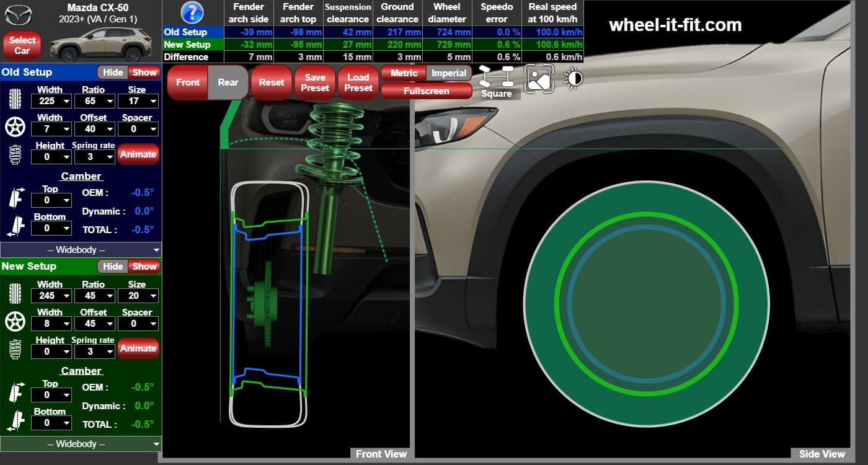Select the Rear axle view
This screenshot has width=868, height=465.
point(228,82)
